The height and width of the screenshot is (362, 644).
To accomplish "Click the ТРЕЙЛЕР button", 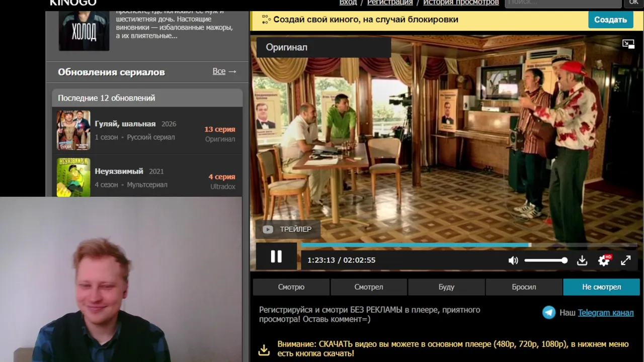I will [x=287, y=229].
